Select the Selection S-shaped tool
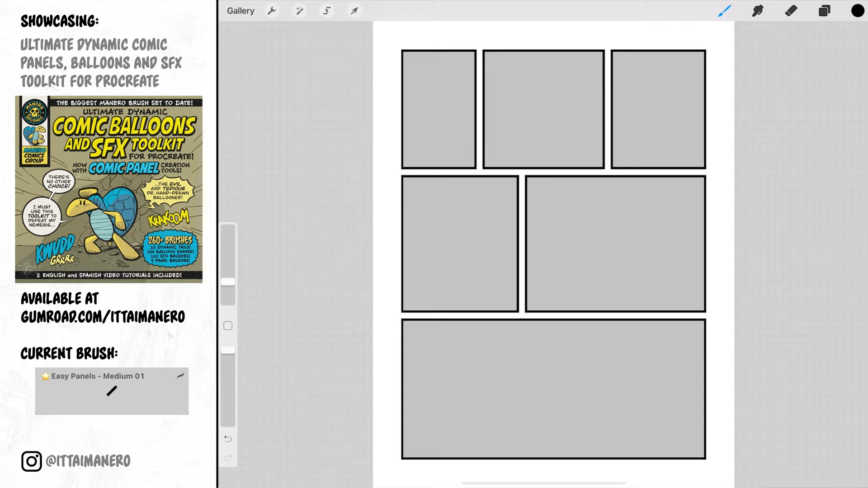This screenshot has height=488, width=868. point(327,10)
